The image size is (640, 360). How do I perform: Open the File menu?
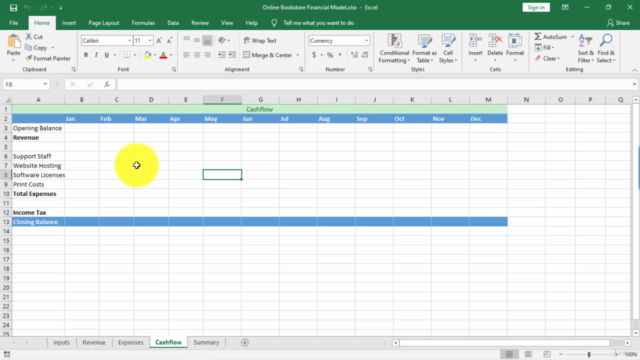click(x=13, y=23)
